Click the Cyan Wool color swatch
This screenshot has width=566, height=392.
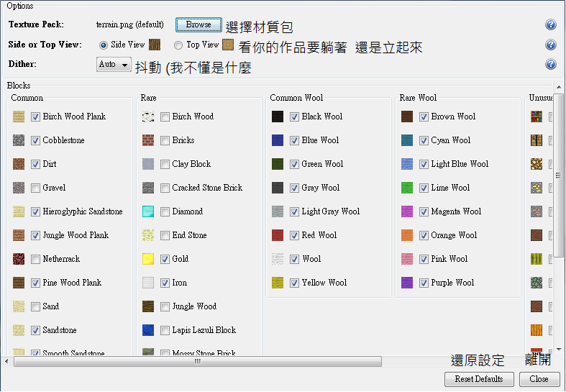tap(407, 140)
